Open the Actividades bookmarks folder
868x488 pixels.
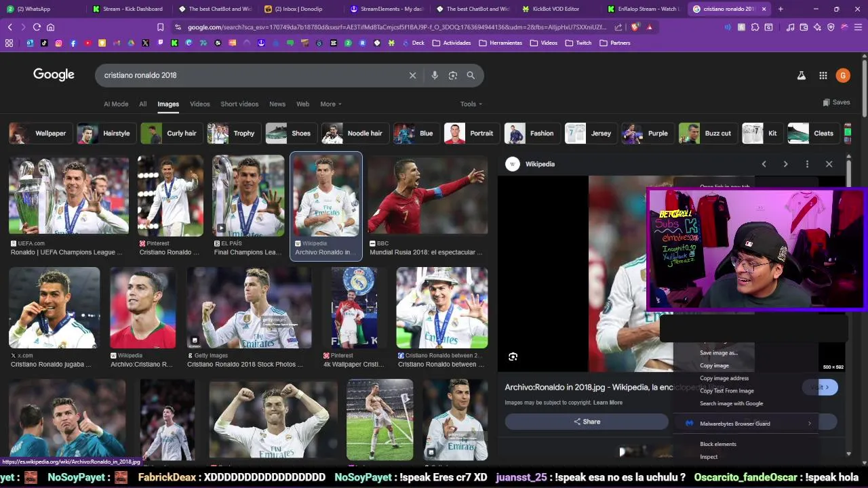pos(452,43)
